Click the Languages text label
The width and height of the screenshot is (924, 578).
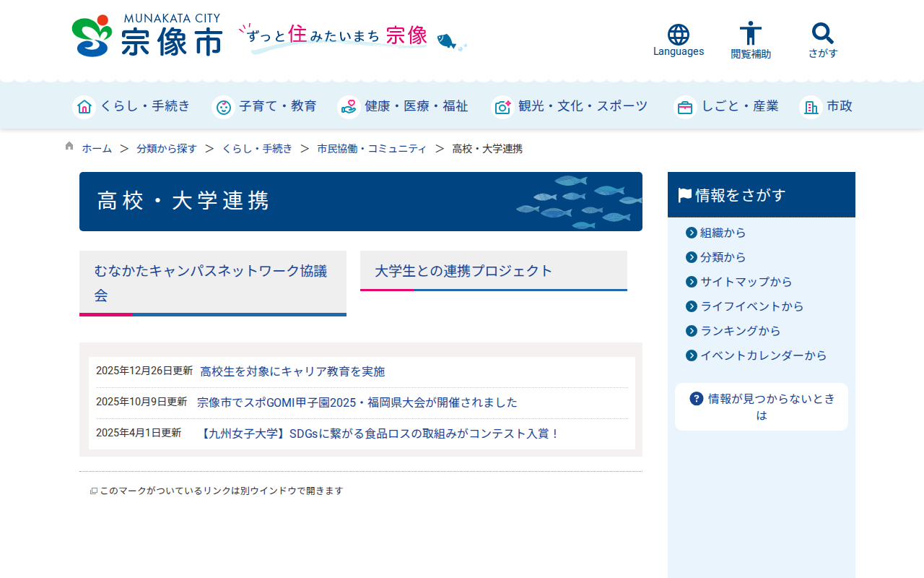point(679,51)
